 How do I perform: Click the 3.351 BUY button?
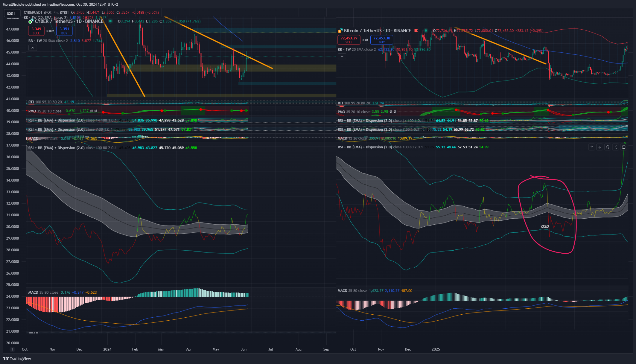click(64, 31)
